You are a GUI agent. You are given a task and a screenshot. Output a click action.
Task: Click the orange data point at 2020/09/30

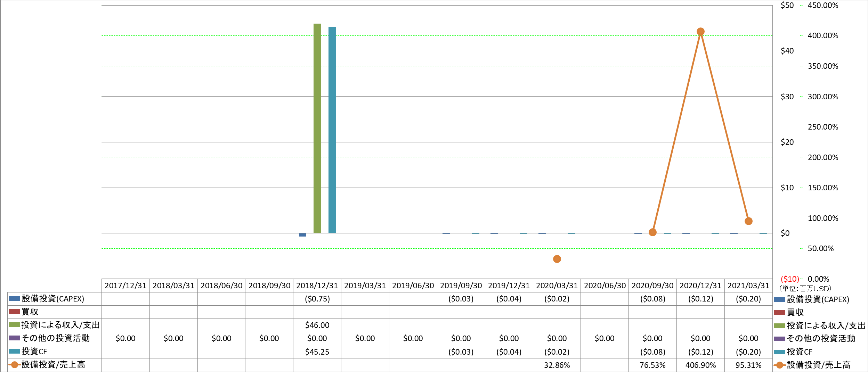pyautogui.click(x=652, y=232)
